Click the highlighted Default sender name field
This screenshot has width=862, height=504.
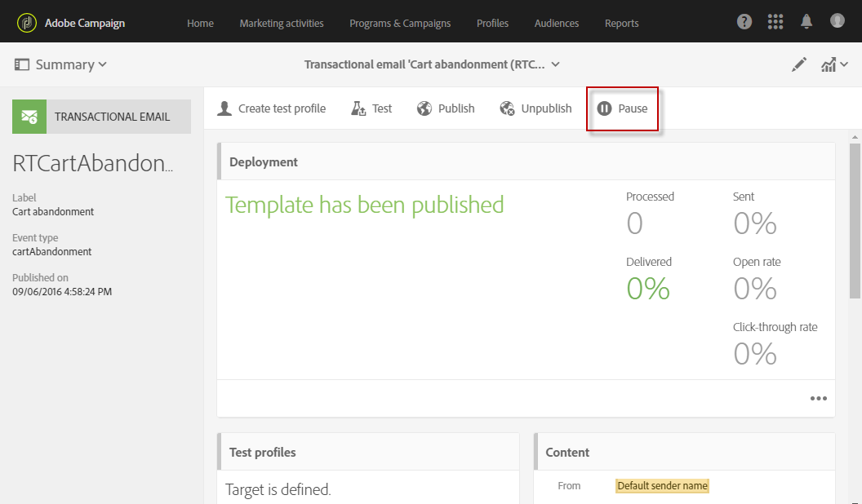[x=662, y=486]
